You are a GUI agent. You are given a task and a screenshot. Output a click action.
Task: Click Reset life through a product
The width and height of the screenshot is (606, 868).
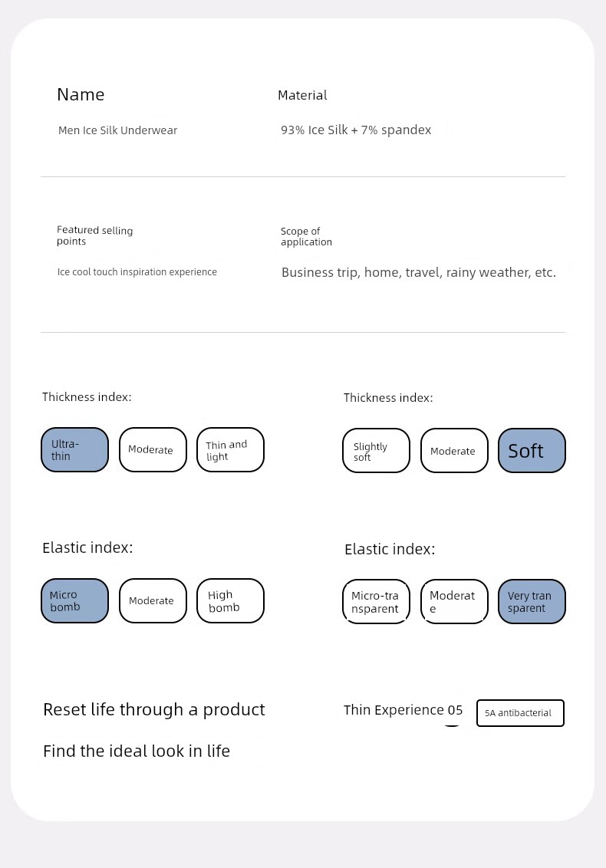tap(154, 710)
